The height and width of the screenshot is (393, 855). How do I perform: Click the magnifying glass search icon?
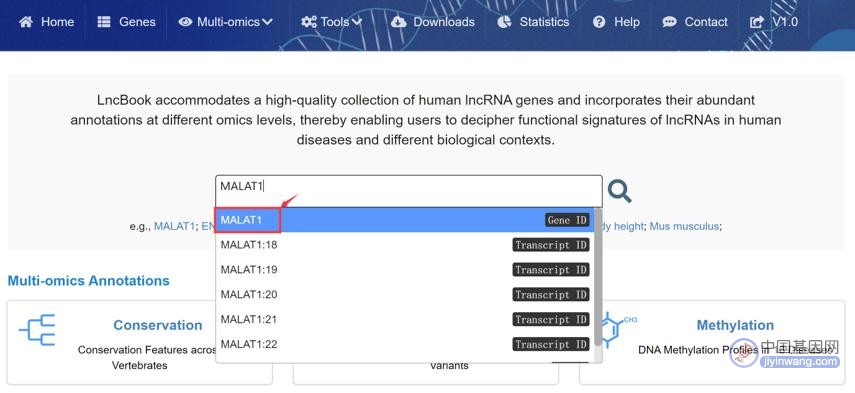point(619,191)
